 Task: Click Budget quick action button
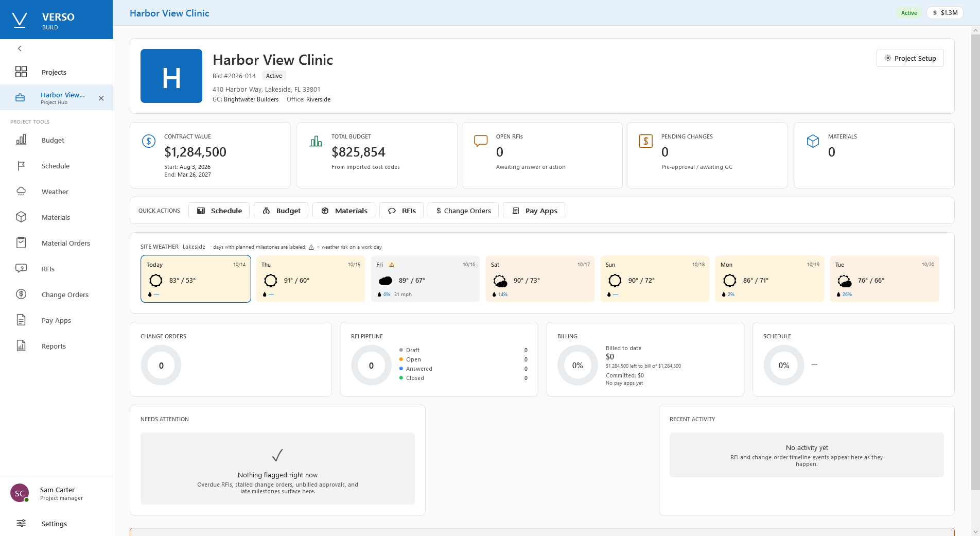tap(281, 211)
